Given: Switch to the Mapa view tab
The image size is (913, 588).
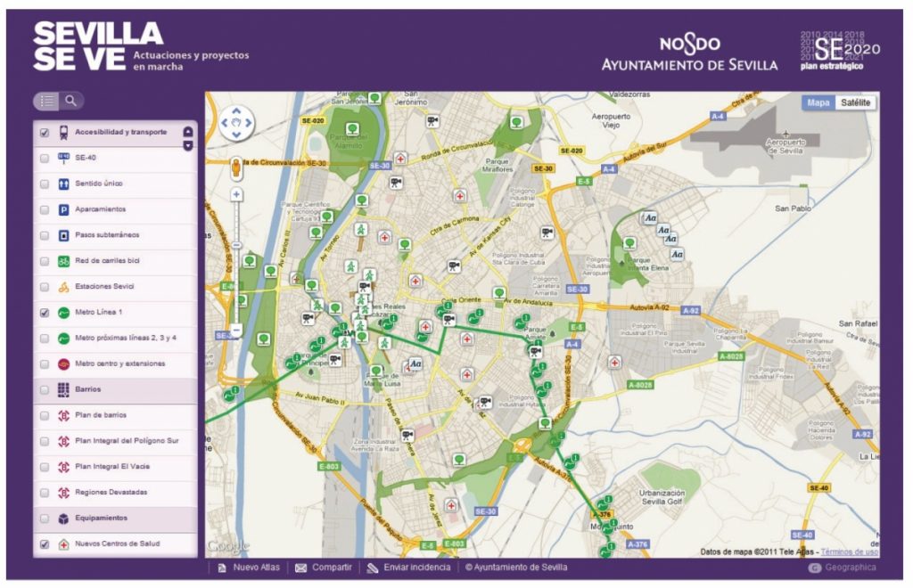Looking at the screenshot, I should click(818, 103).
